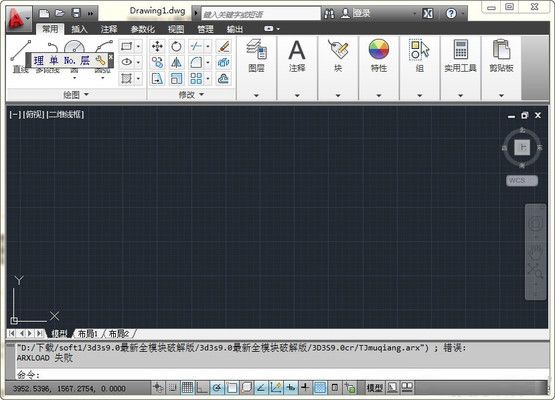Select the Ellipse draw tool
Image resolution: width=555 pixels, height=400 pixels.
tap(126, 62)
